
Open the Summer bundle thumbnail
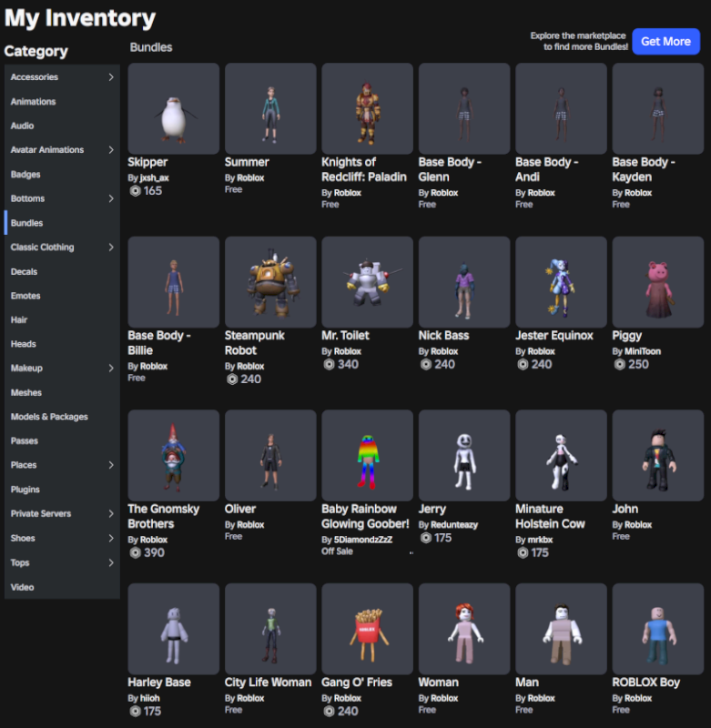coord(270,108)
